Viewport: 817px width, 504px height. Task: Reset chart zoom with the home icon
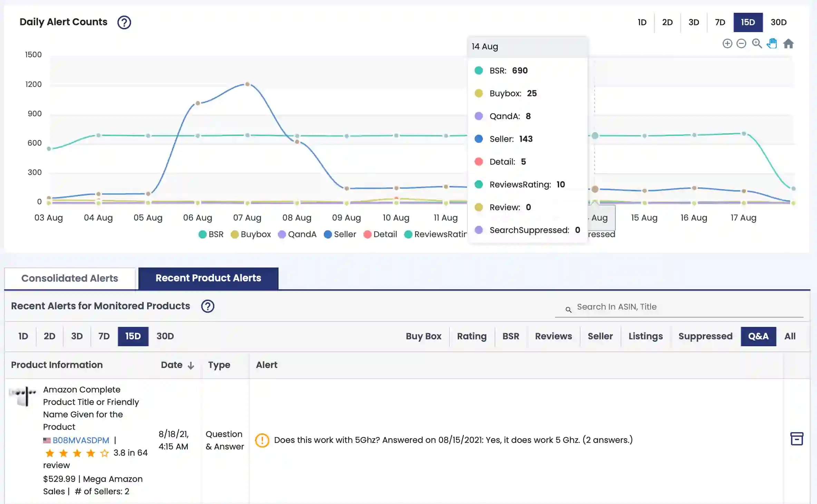pyautogui.click(x=788, y=43)
